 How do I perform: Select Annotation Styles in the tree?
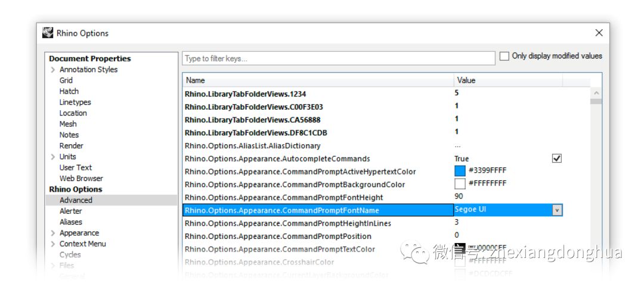(x=88, y=70)
